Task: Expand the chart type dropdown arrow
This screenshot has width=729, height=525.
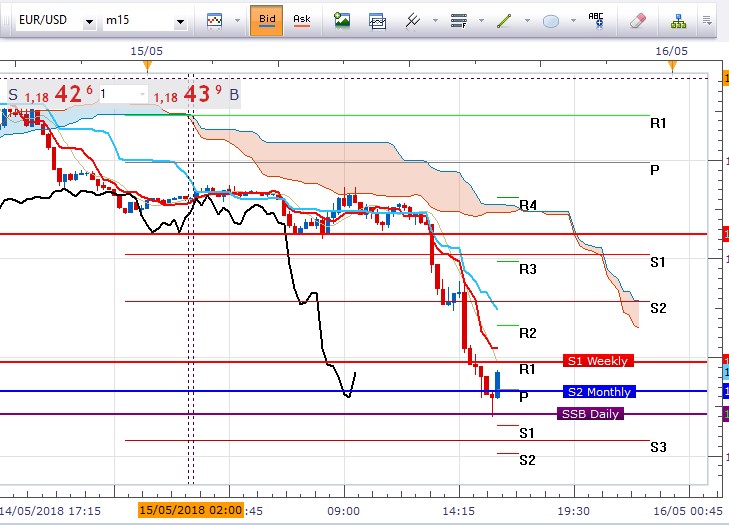Action: pos(238,20)
